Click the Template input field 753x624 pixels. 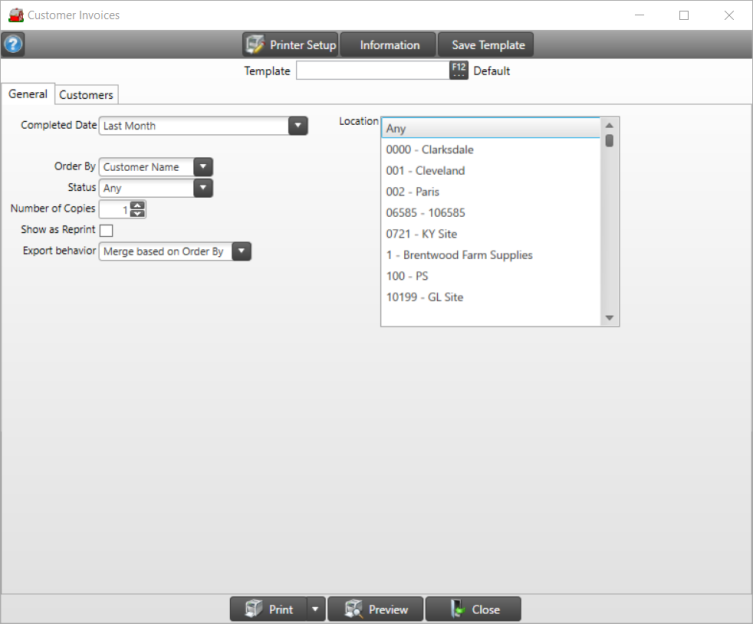pos(372,71)
